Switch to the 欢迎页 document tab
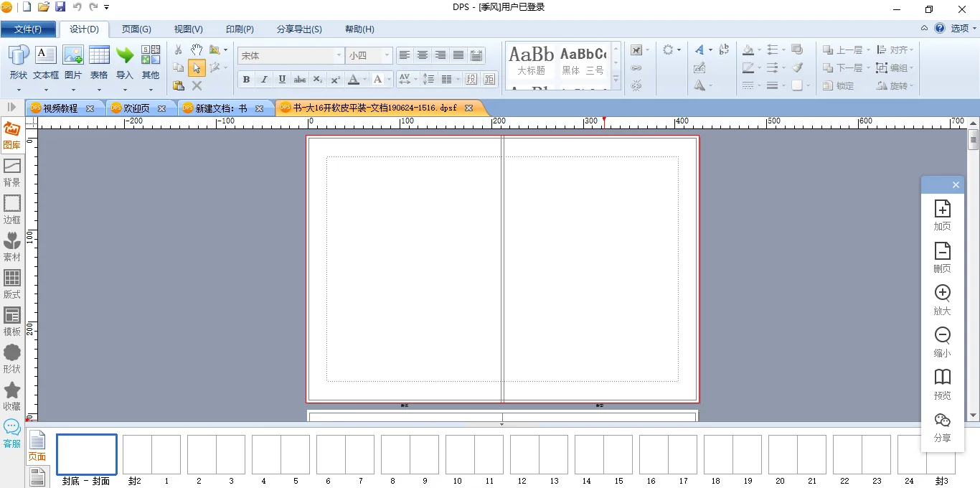980x488 pixels. (x=136, y=108)
